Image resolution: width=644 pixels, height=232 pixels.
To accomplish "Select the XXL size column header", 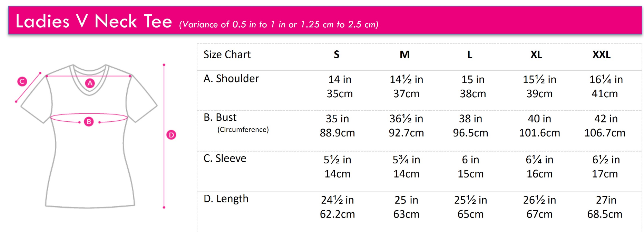I will tap(602, 54).
